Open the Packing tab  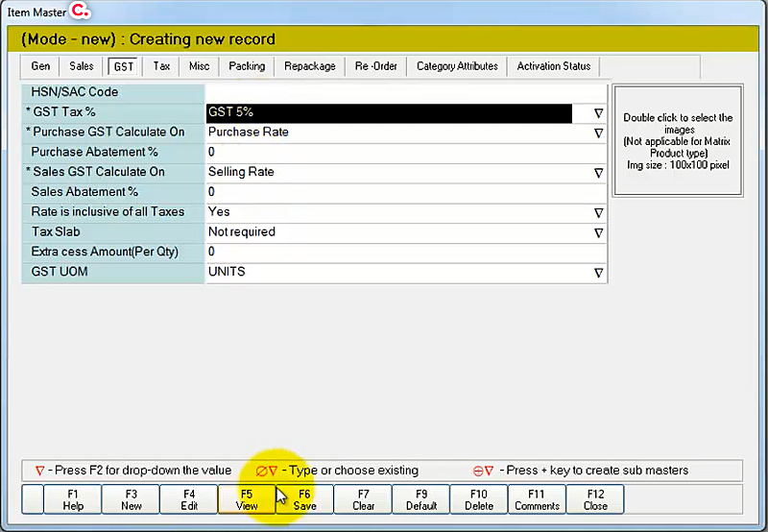(x=247, y=66)
